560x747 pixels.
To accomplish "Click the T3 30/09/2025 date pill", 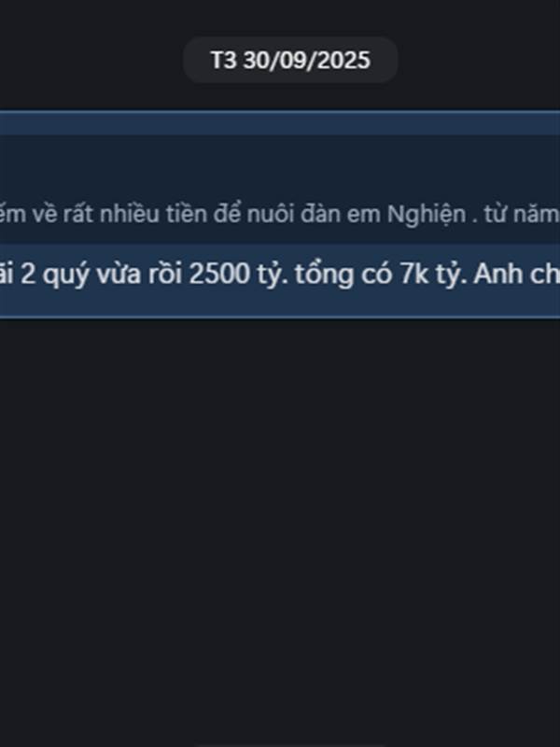I will pyautogui.click(x=290, y=60).
